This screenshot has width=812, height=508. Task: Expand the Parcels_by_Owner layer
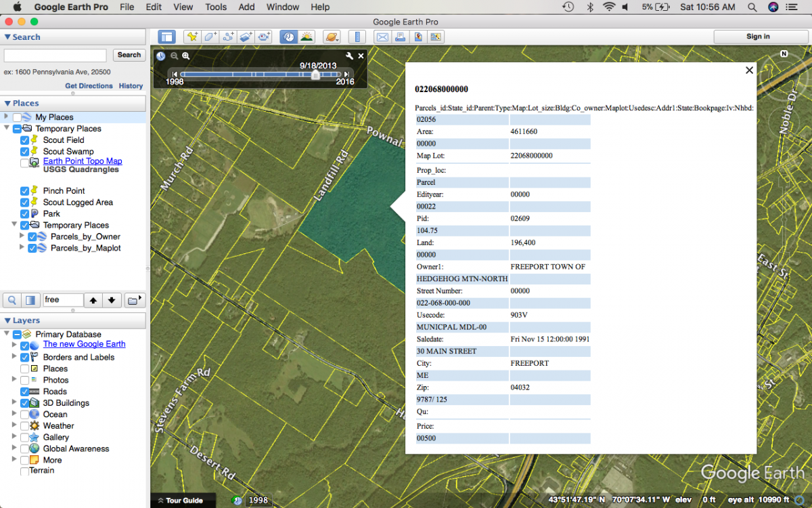(x=22, y=237)
